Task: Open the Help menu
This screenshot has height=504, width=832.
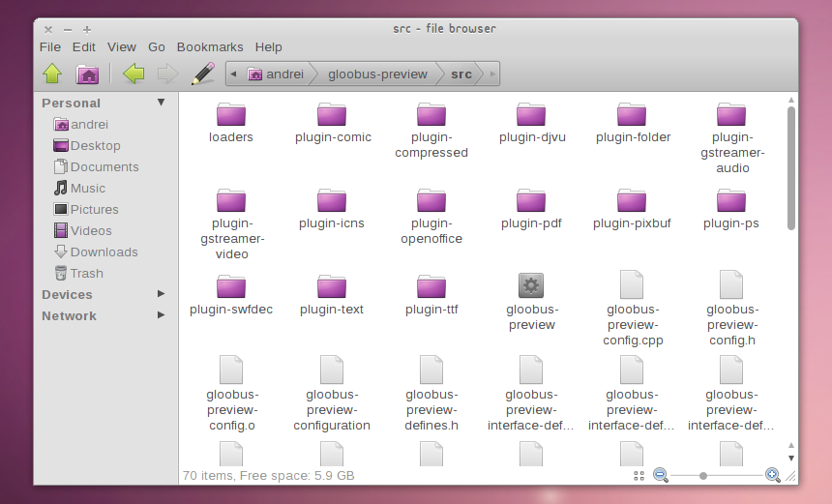Action: [x=269, y=47]
